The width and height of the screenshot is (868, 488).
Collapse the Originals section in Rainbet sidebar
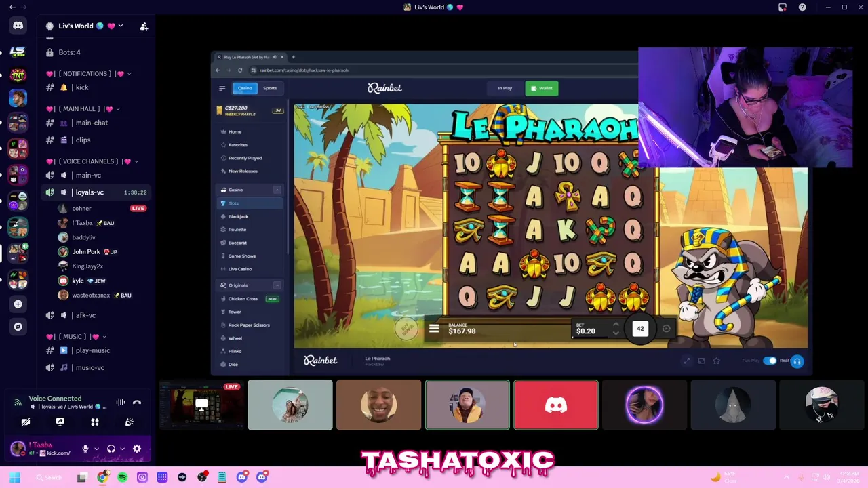(277, 285)
